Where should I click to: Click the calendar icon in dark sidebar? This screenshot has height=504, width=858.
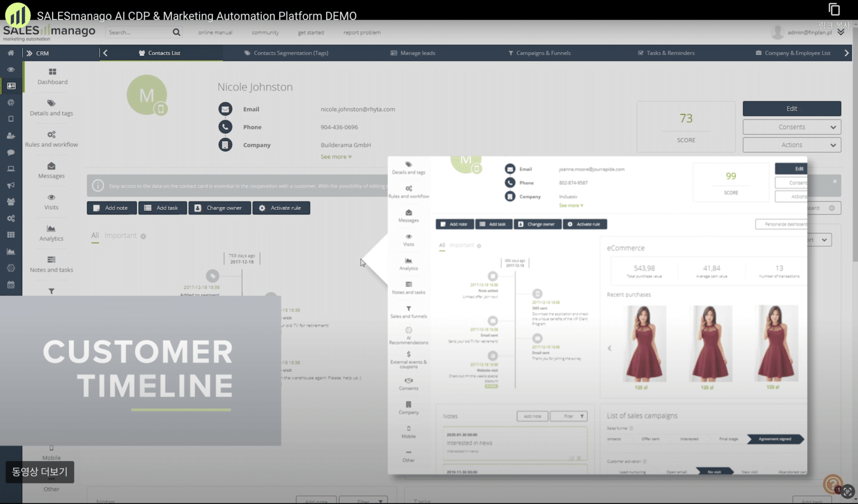tap(11, 285)
